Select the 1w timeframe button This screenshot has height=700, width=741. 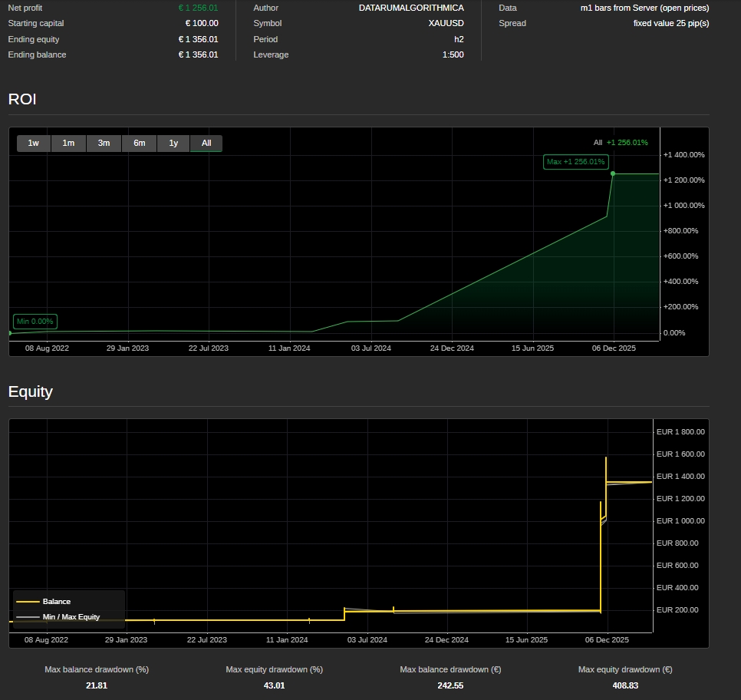click(x=33, y=143)
